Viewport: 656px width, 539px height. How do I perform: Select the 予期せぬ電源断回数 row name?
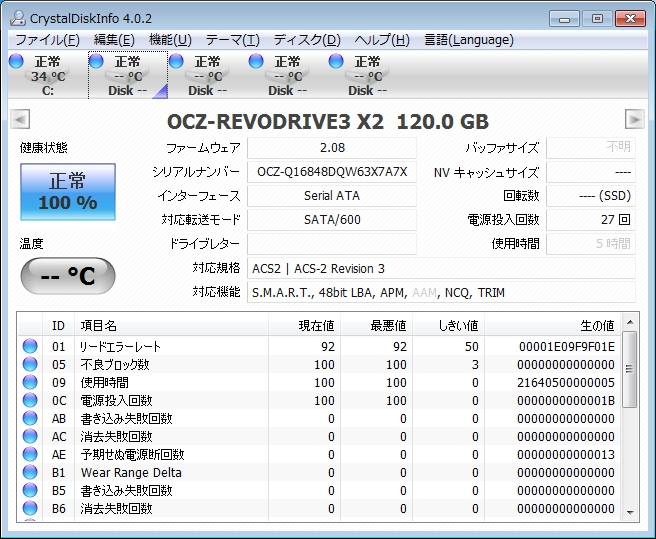[x=132, y=454]
